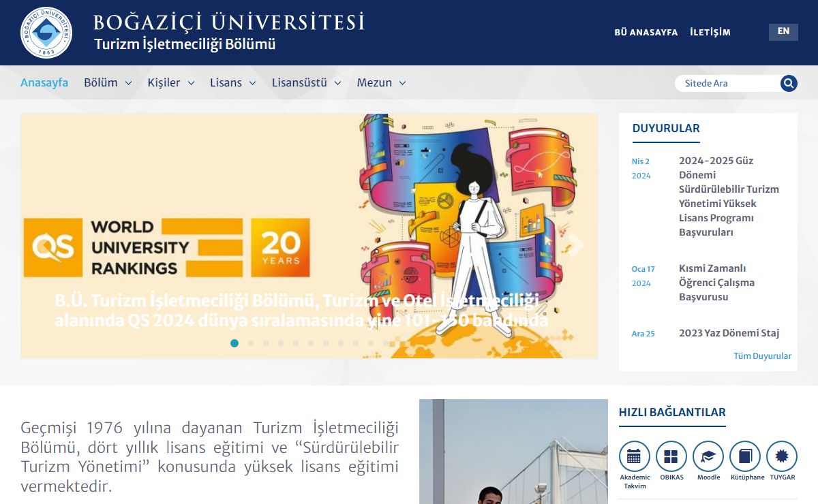Open the Mezun menu label

pyautogui.click(x=374, y=82)
